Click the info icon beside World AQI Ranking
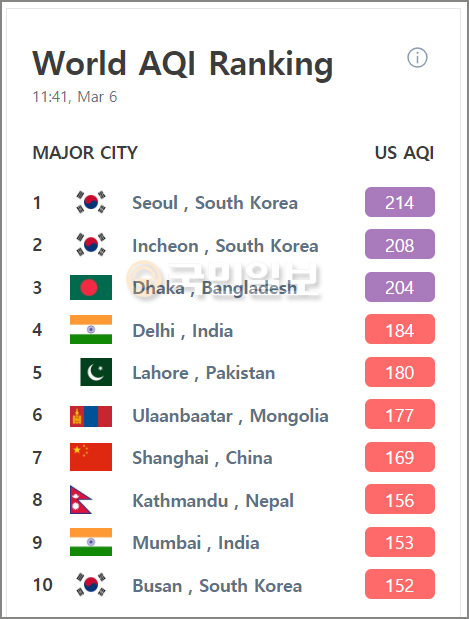Viewport: 469px width, 619px height. coord(417,58)
